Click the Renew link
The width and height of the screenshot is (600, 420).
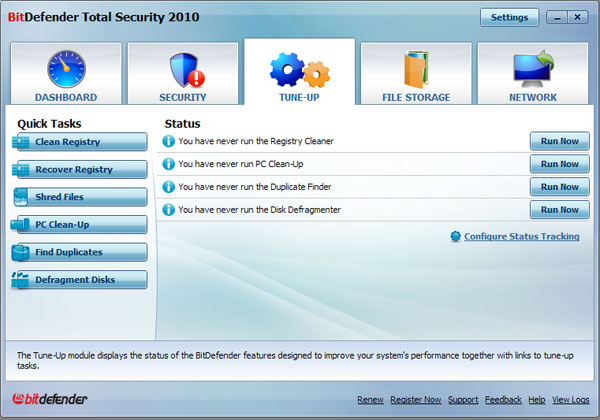(370, 400)
